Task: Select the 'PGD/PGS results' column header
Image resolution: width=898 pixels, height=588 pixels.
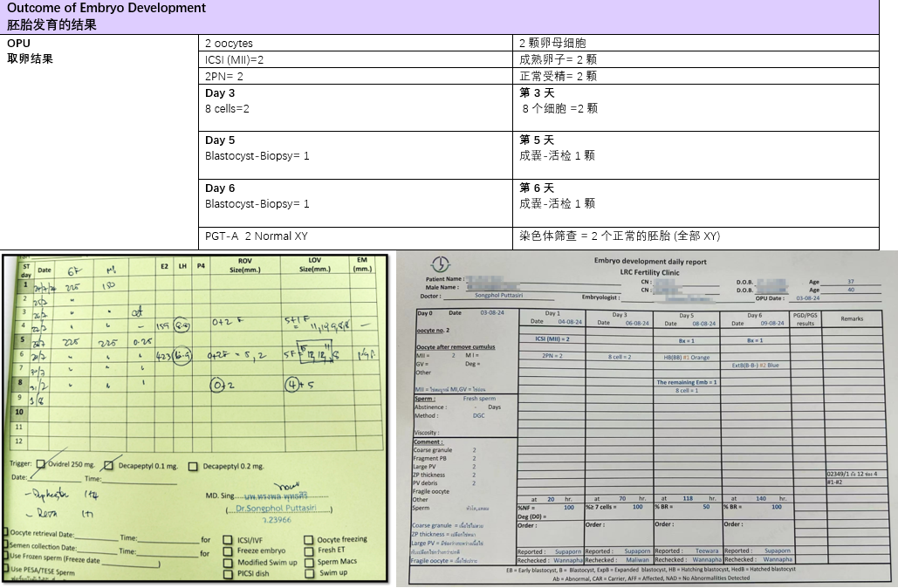Action: 805,319
